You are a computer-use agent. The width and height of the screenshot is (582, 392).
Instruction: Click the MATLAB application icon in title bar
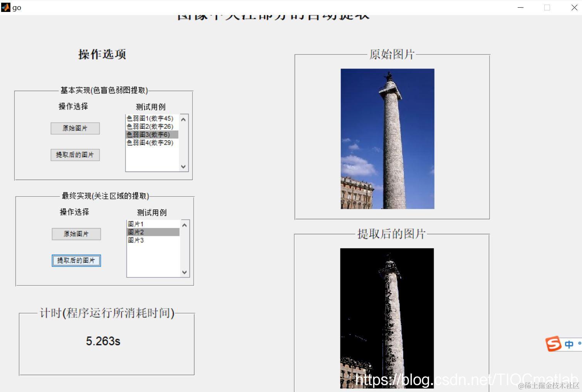coord(5,7)
